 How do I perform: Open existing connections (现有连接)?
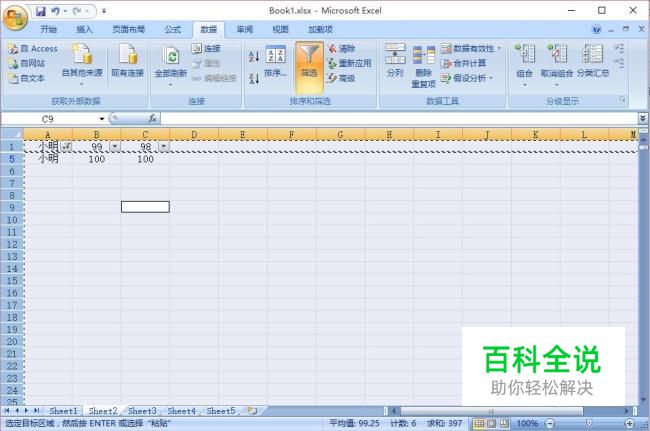(x=127, y=61)
